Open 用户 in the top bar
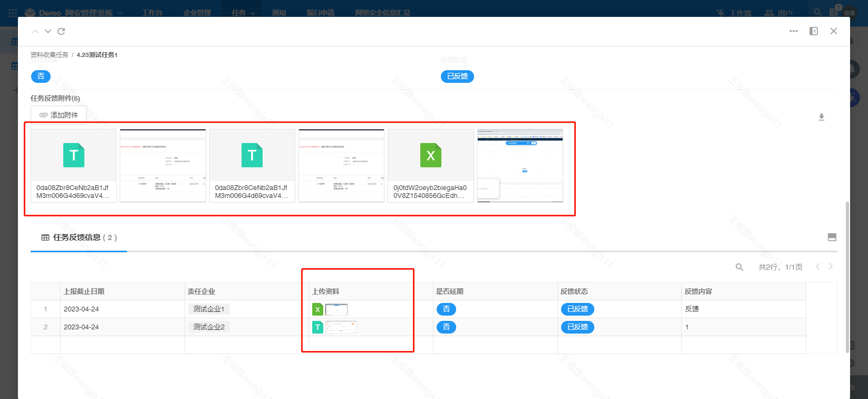 [x=779, y=13]
